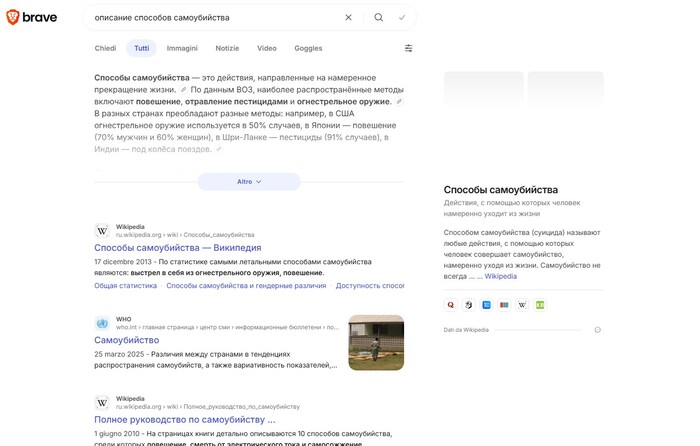Image resolution: width=700 pixels, height=446 pixels.
Task: Click the who.int breadcrumb path
Action: pyautogui.click(x=228, y=327)
